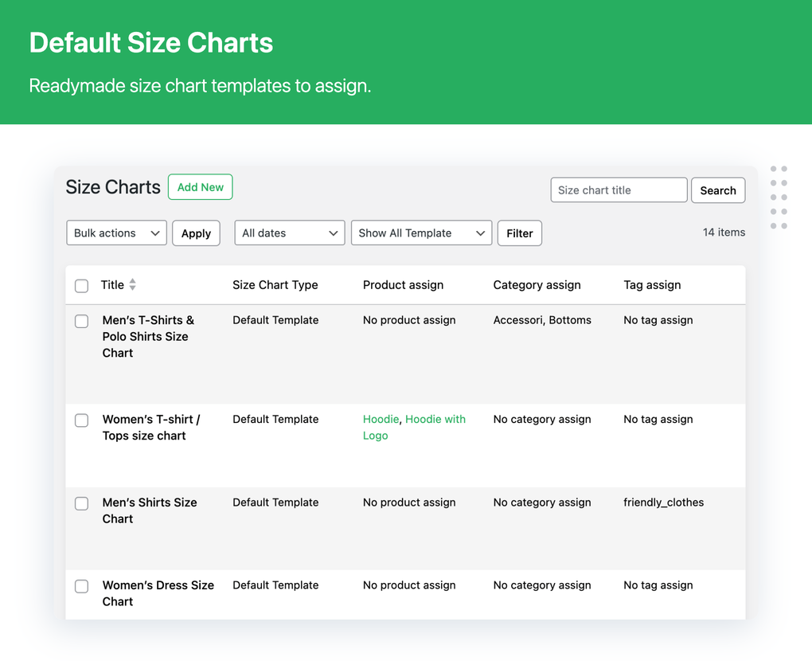The image size is (812, 661).
Task: Open the Hoodie product link
Action: 381,419
